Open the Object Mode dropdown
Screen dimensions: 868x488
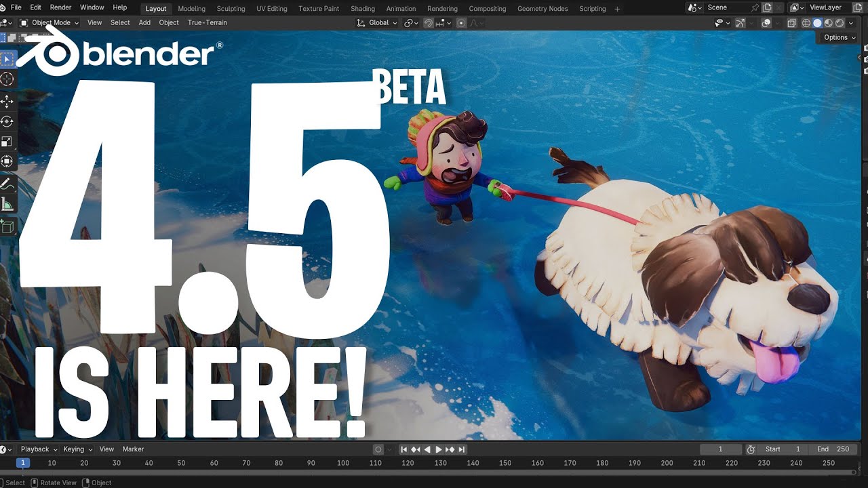(49, 22)
